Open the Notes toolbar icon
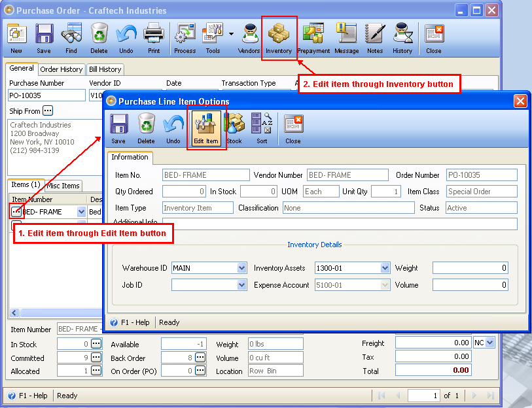 [375, 39]
